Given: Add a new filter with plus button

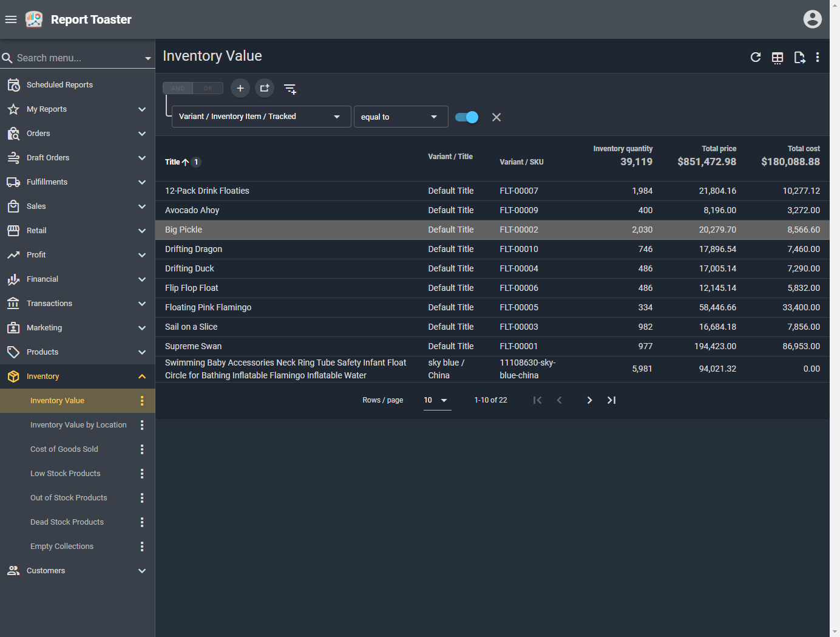Looking at the screenshot, I should (240, 89).
